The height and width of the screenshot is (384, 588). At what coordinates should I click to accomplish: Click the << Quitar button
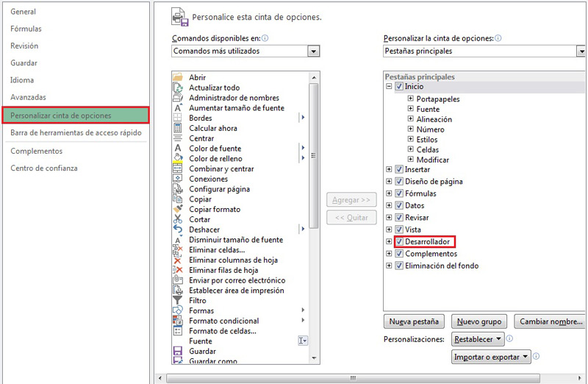[x=351, y=217]
